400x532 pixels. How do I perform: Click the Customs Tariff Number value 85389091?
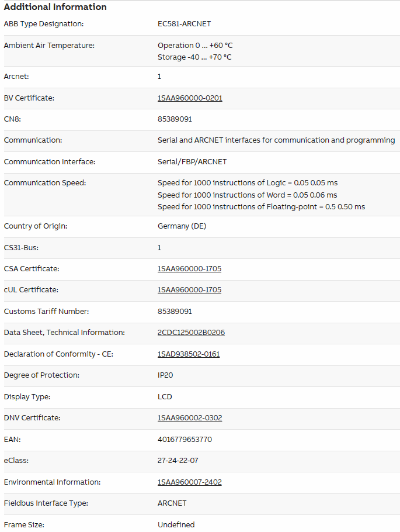[x=175, y=312]
